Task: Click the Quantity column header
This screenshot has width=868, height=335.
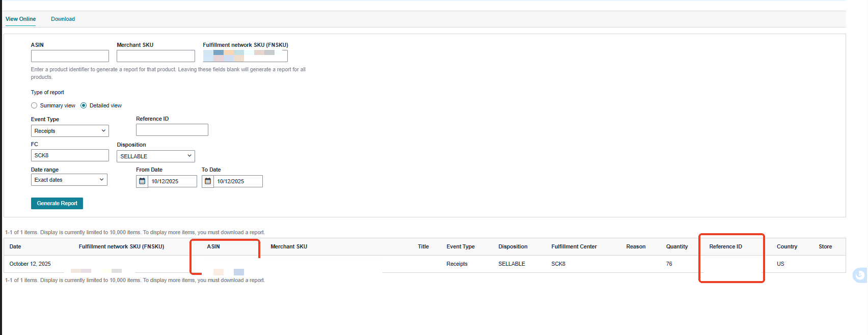Action: [676, 246]
